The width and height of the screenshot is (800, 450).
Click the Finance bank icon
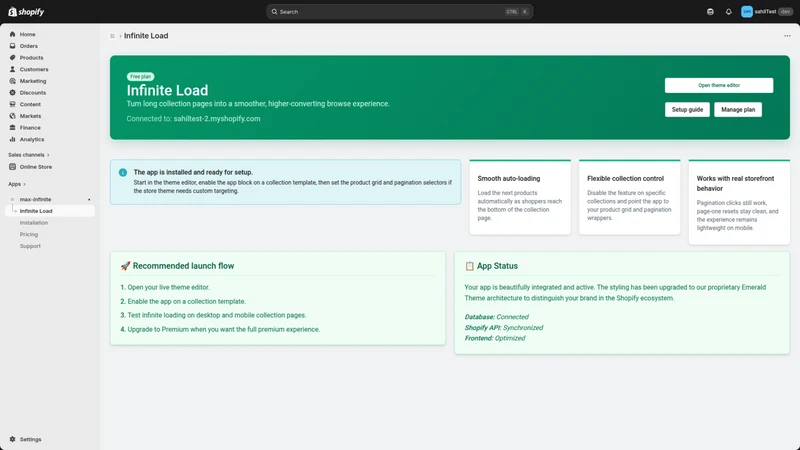tap(12, 128)
